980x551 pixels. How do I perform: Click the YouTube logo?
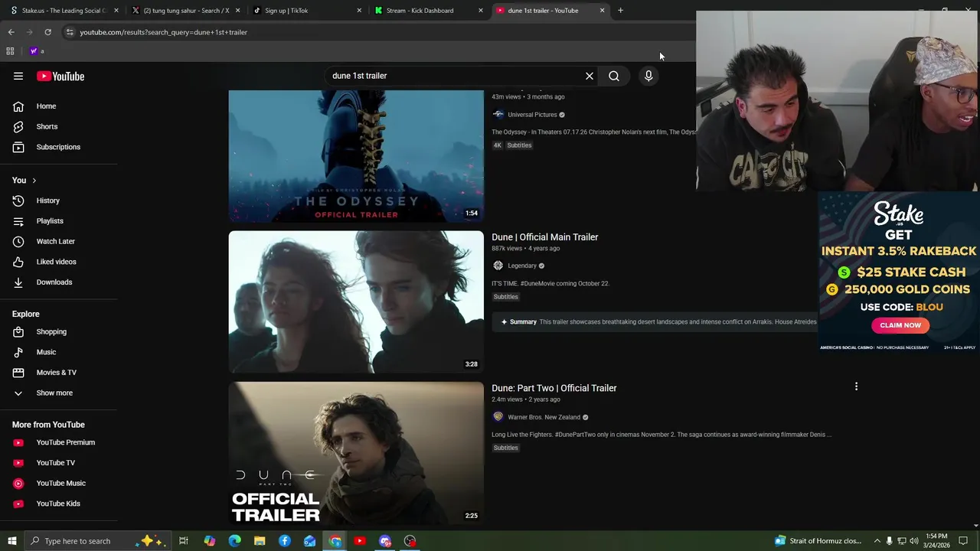pyautogui.click(x=60, y=76)
